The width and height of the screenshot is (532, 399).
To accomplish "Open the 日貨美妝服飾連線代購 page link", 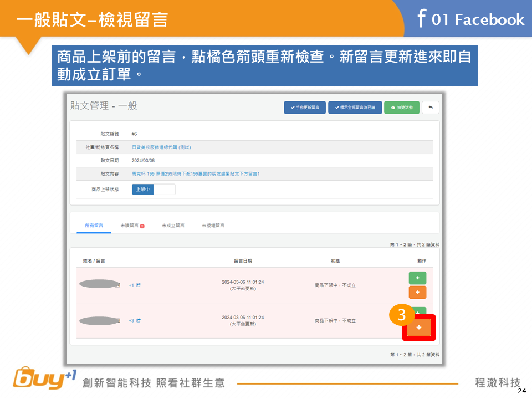I will tap(161, 147).
